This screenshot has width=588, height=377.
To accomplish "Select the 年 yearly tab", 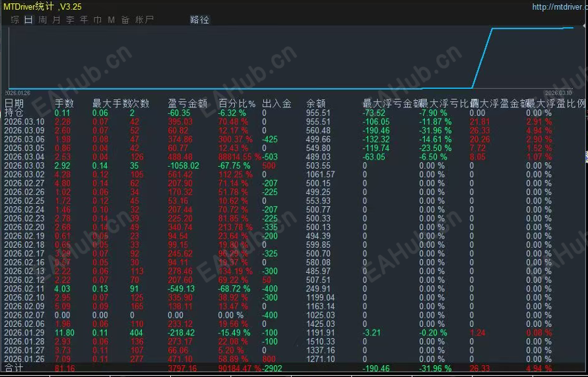I will pyautogui.click(x=84, y=20).
